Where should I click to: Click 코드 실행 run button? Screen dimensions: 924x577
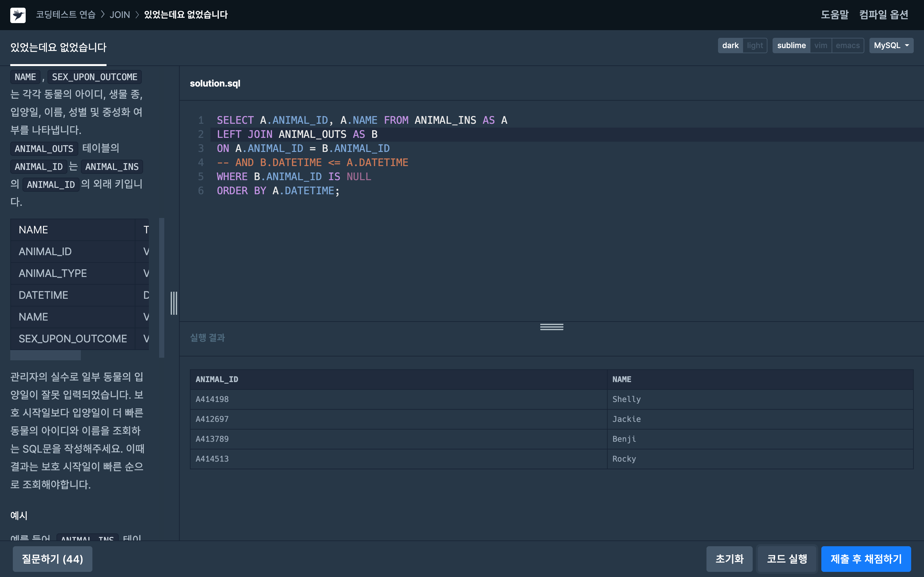pyautogui.click(x=787, y=559)
